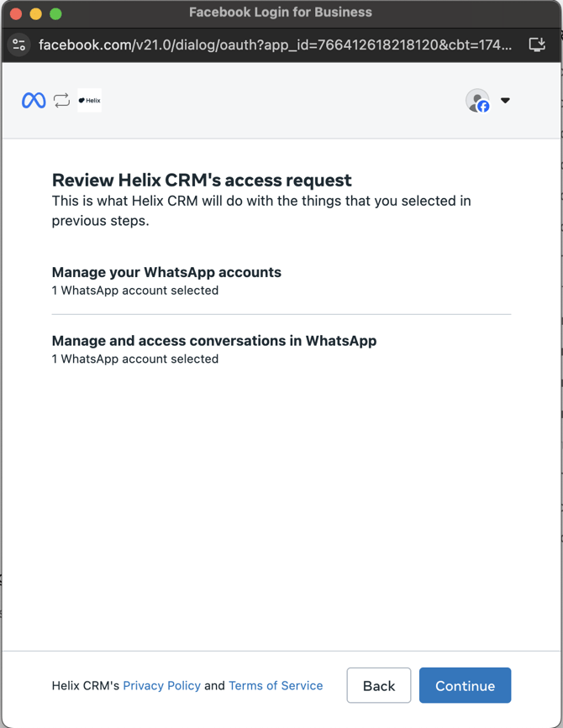Viewport: 563px width, 728px height.
Task: Select 'Manage your WhatsApp accounts' permission
Action: 166,272
